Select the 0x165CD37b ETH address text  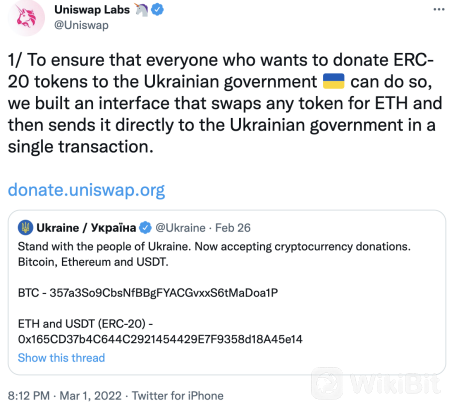pyautogui.click(x=160, y=339)
